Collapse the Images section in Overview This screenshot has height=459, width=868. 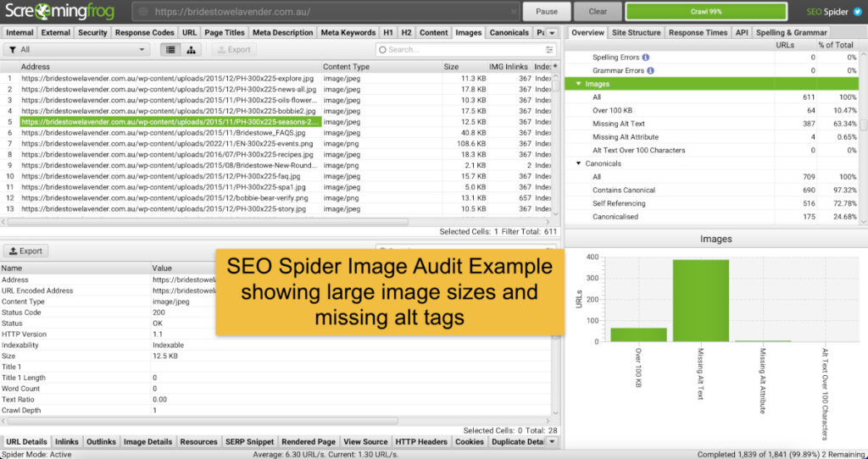[x=578, y=84]
